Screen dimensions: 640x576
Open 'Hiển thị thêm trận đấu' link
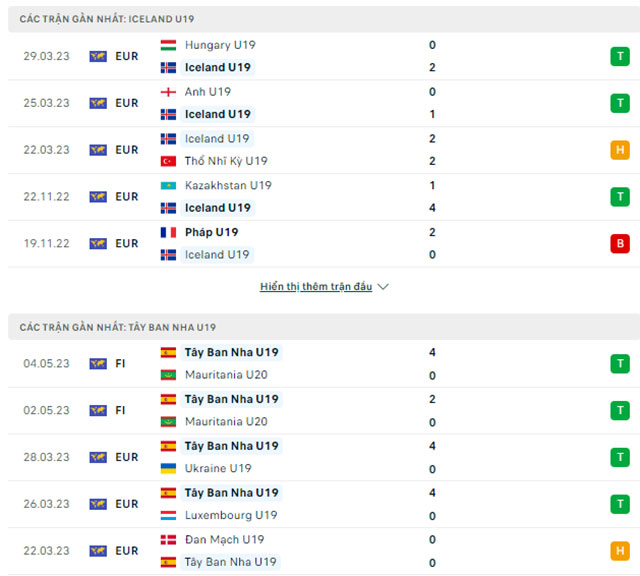pyautogui.click(x=315, y=286)
